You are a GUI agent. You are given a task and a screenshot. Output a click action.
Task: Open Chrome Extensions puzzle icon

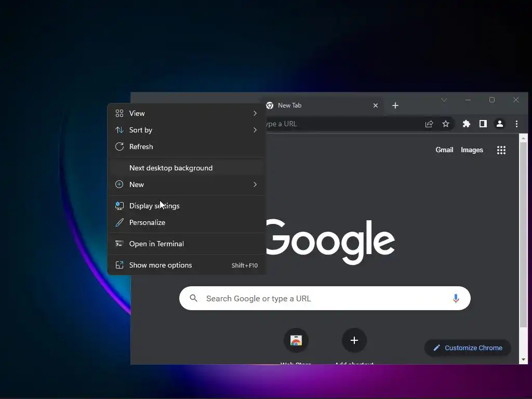tap(467, 124)
